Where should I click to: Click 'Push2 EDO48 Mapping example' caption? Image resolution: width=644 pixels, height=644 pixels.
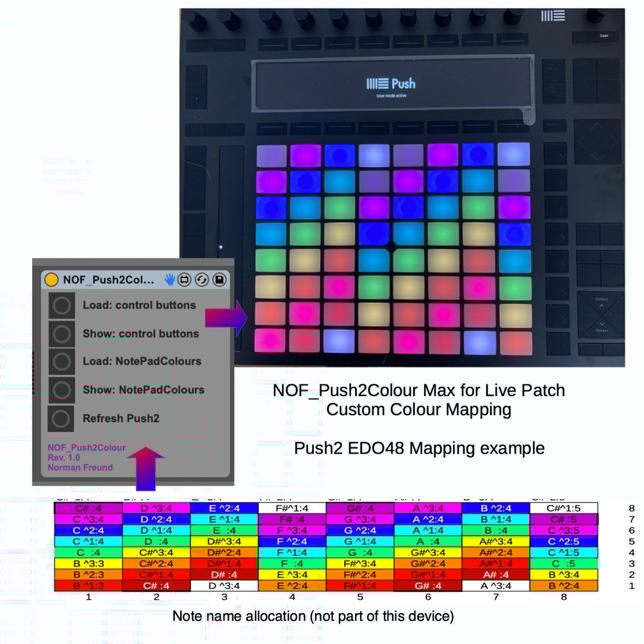pyautogui.click(x=419, y=448)
